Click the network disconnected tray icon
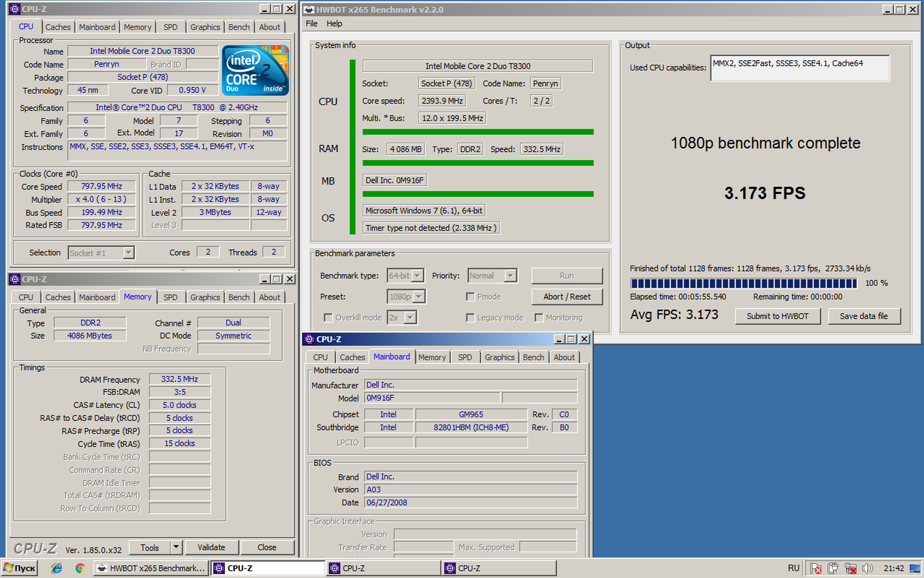The image size is (924, 578). click(850, 568)
